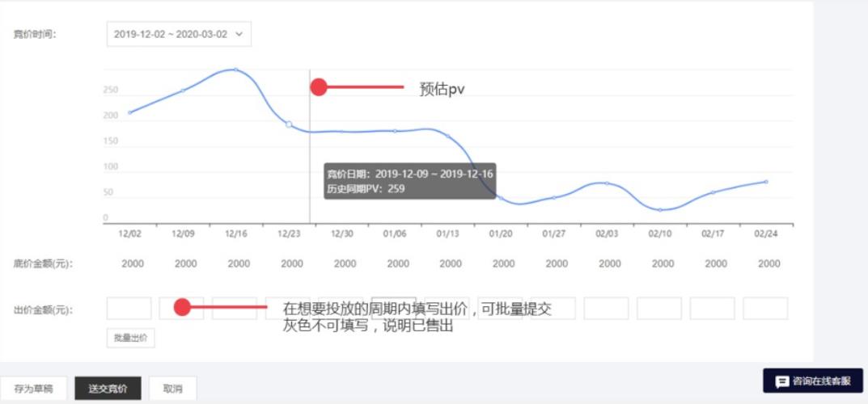
Task: Select the chart data point for 02/17
Action: tap(713, 192)
